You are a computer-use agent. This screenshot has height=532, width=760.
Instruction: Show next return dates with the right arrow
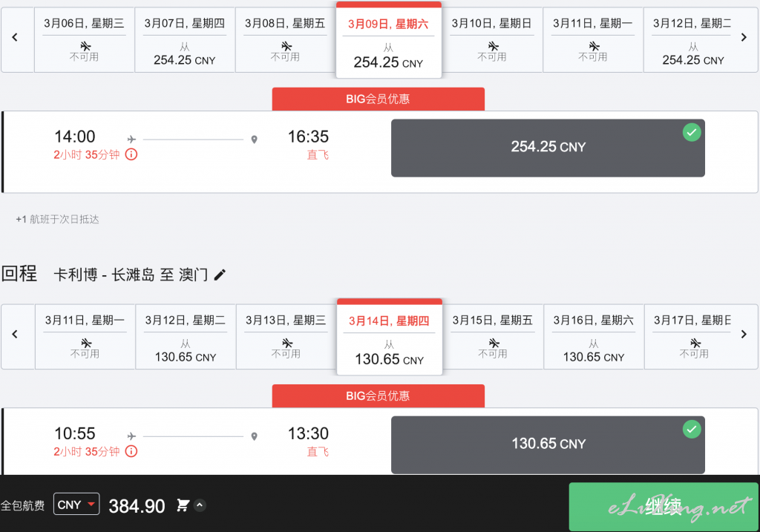coord(744,335)
